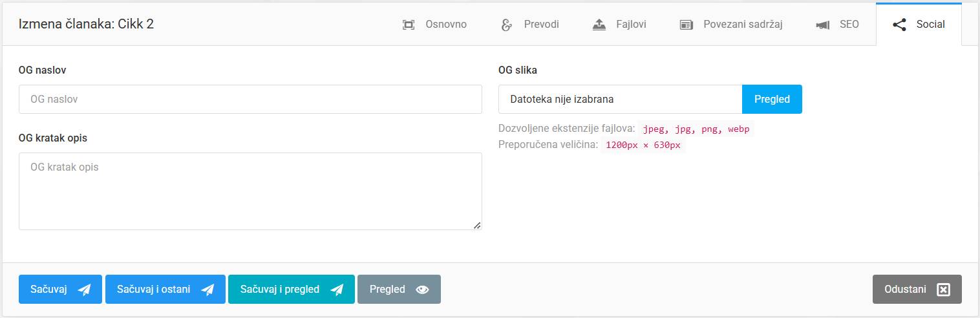Go to the Fajlovi tab
Screen dimensions: 980x318
tap(631, 25)
